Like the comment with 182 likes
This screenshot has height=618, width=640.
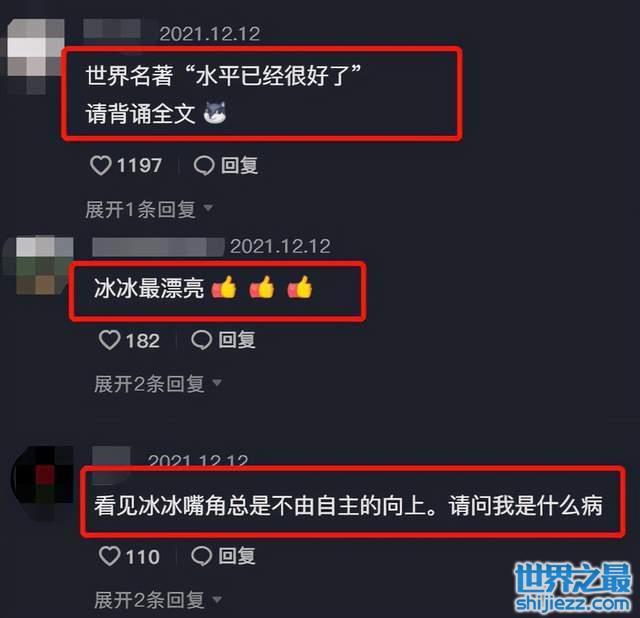109,340
